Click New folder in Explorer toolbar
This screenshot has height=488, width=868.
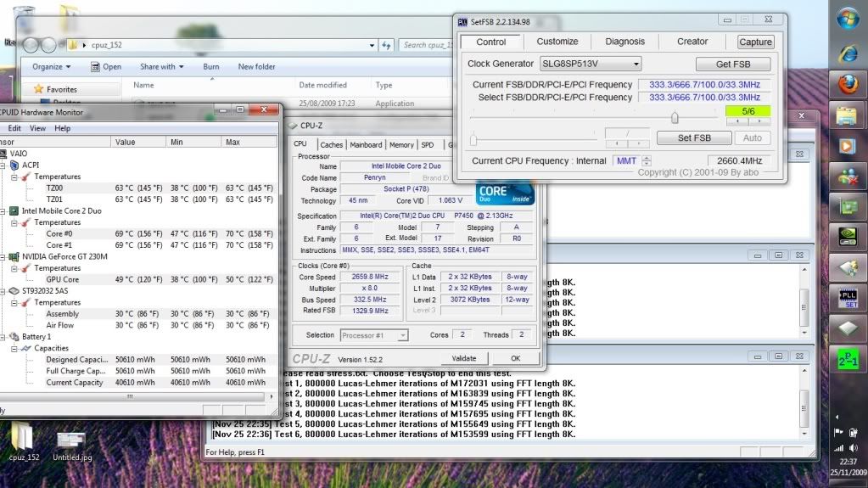[x=256, y=66]
